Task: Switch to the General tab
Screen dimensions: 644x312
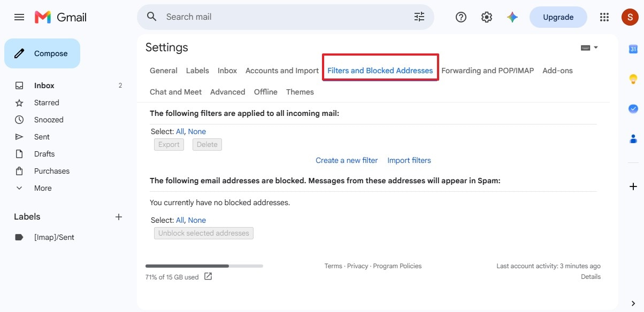Action: click(164, 71)
